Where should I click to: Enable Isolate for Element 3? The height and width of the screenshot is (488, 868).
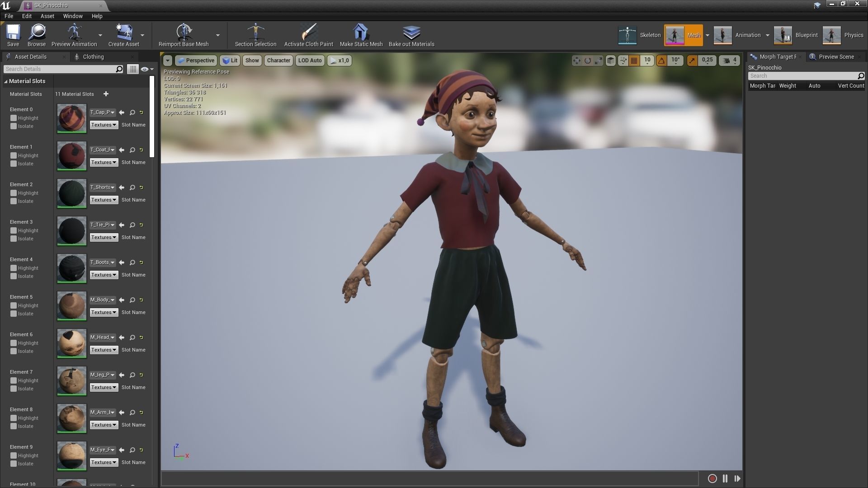point(14,239)
